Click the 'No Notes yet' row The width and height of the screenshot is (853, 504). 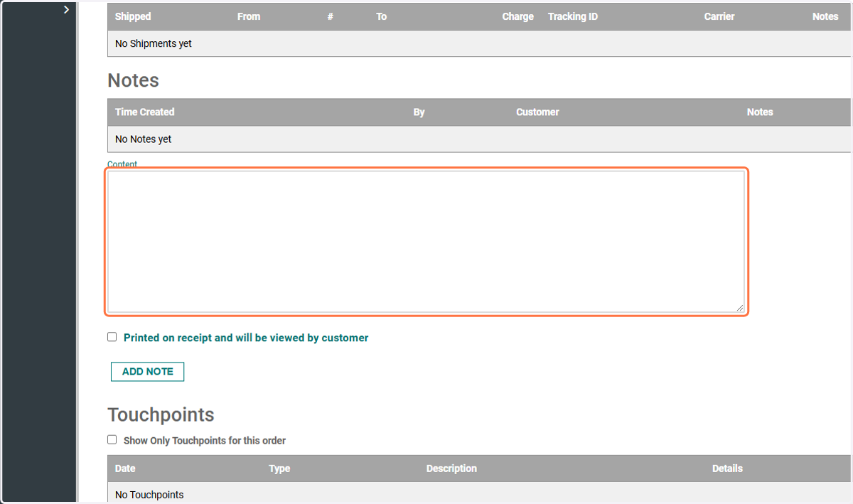tap(479, 139)
